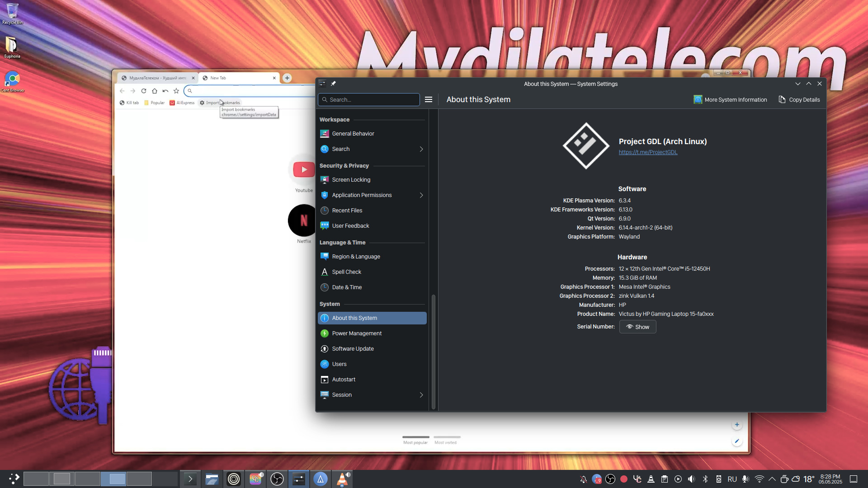
Task: Launch VLC from the taskbar
Action: (342, 479)
